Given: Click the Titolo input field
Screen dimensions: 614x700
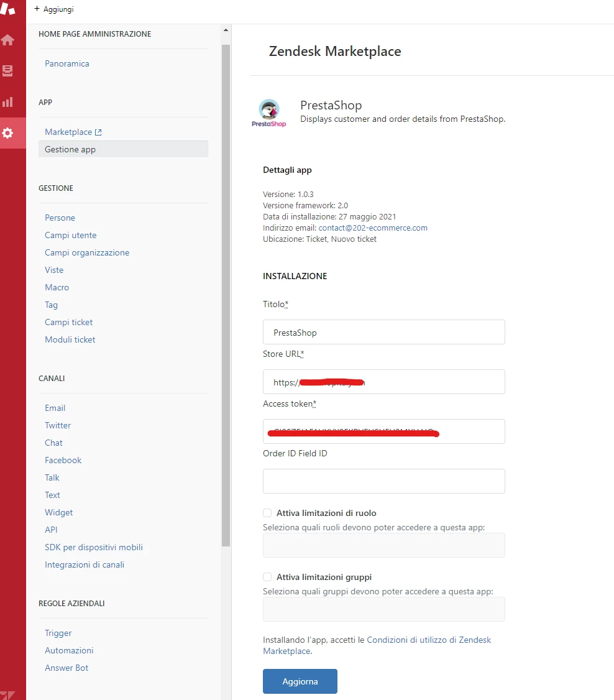Looking at the screenshot, I should click(x=384, y=332).
